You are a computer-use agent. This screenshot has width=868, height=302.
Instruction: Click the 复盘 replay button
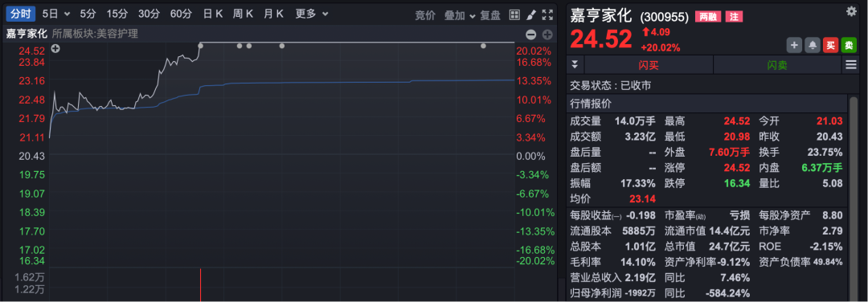pyautogui.click(x=490, y=15)
